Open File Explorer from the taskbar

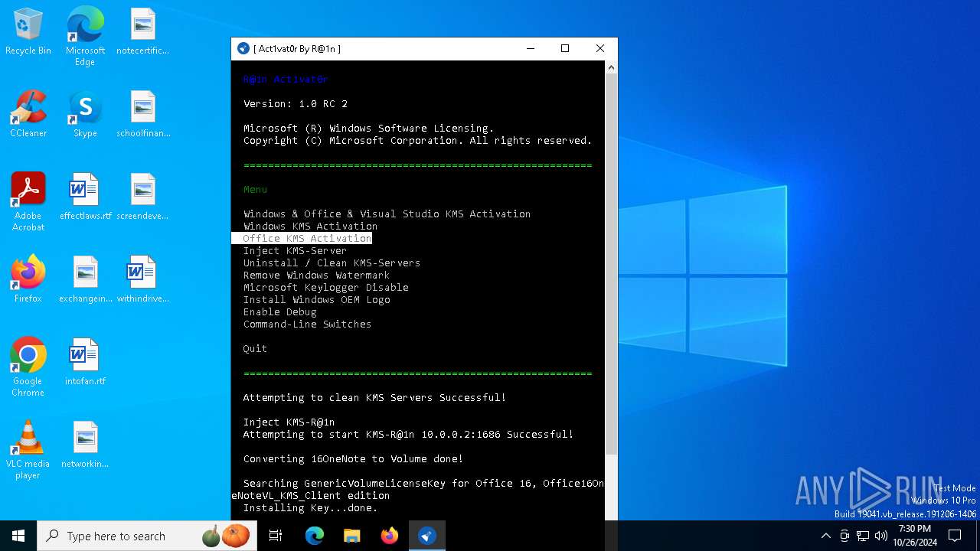(352, 536)
